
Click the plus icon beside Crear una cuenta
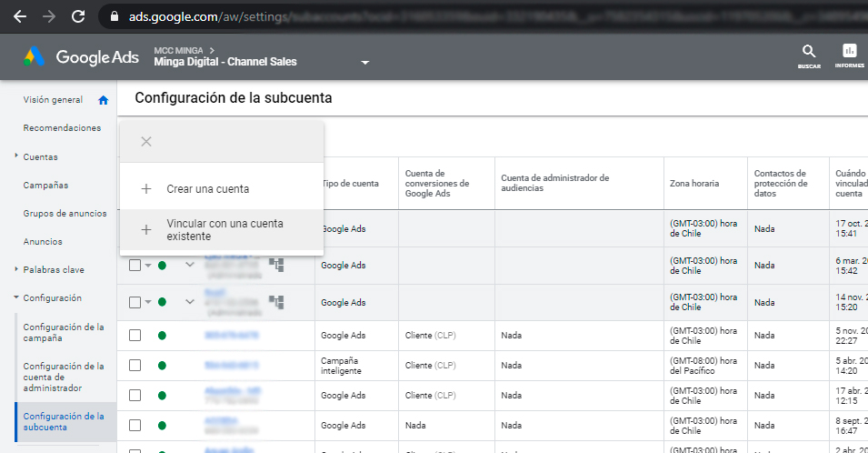(146, 189)
